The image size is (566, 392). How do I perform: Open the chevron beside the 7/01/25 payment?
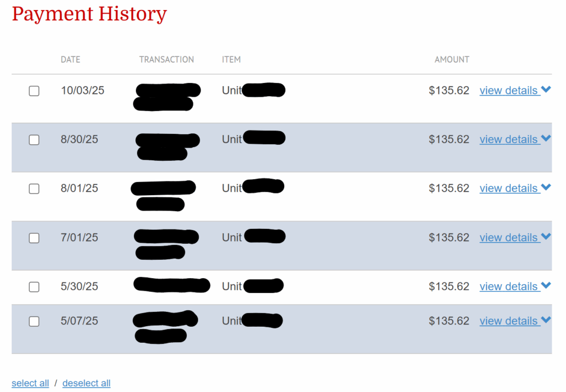coord(546,237)
